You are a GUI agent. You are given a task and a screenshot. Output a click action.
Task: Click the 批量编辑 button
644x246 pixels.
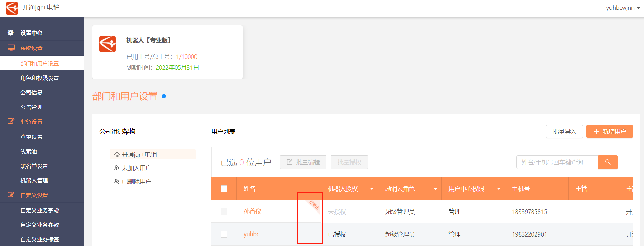[303, 162]
